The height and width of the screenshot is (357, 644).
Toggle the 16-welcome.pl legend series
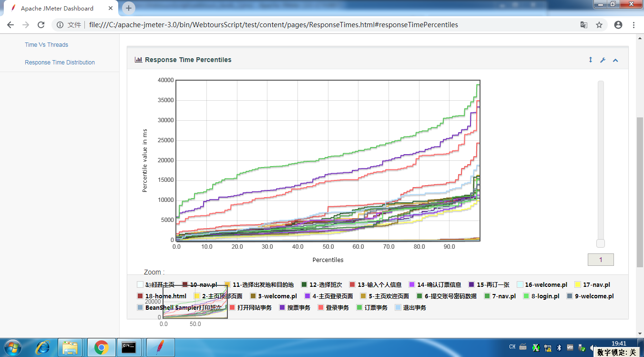pyautogui.click(x=542, y=285)
